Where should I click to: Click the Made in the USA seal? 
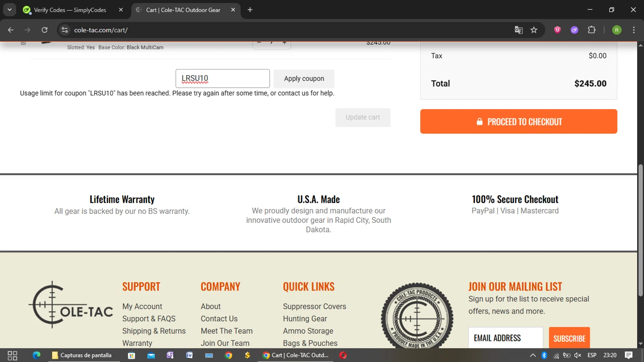coord(417,316)
